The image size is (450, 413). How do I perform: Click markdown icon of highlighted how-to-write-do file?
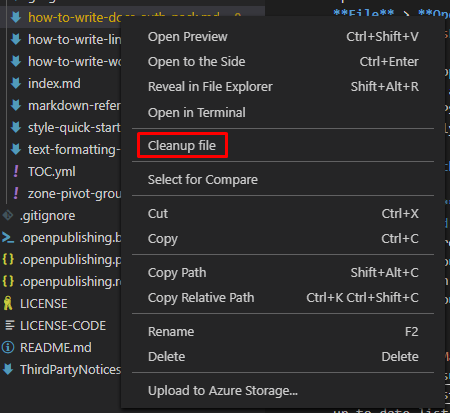tap(16, 17)
